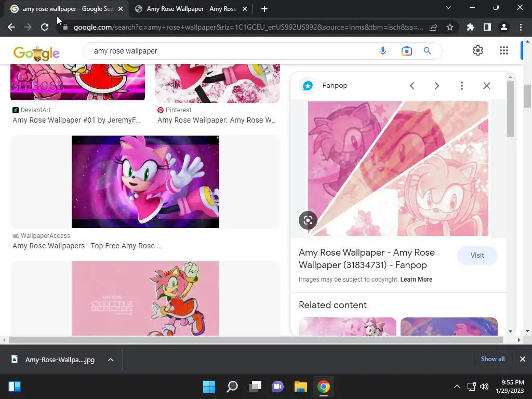Click Fanpop source name
The image size is (532, 399).
click(x=335, y=86)
